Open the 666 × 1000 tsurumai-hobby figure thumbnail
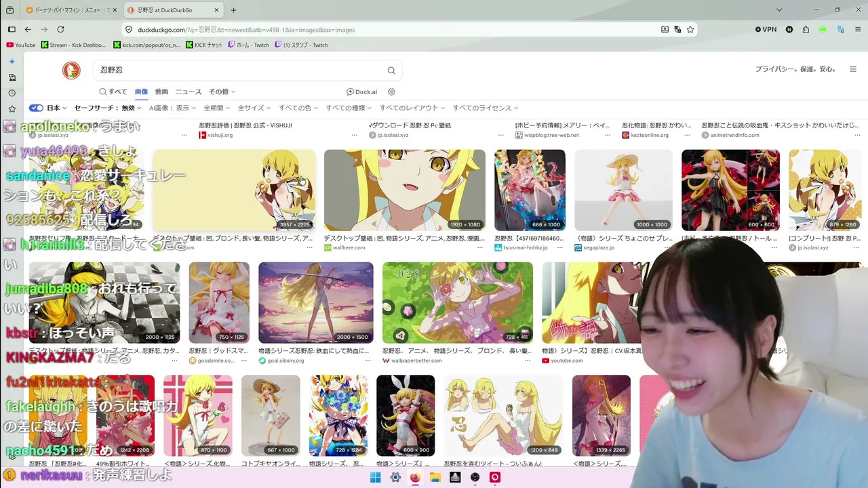This screenshot has height=488, width=868. [x=530, y=190]
